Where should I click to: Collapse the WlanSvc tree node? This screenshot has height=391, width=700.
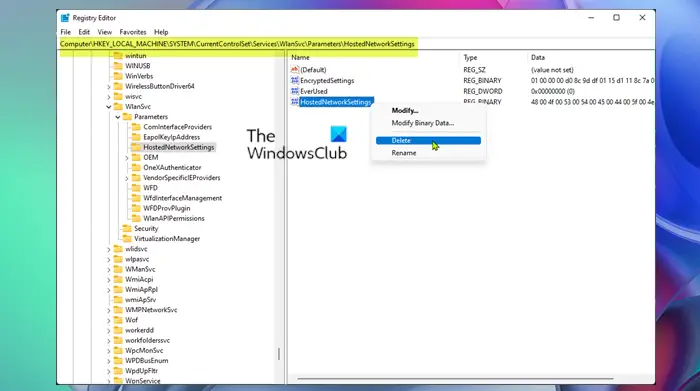(x=108, y=107)
